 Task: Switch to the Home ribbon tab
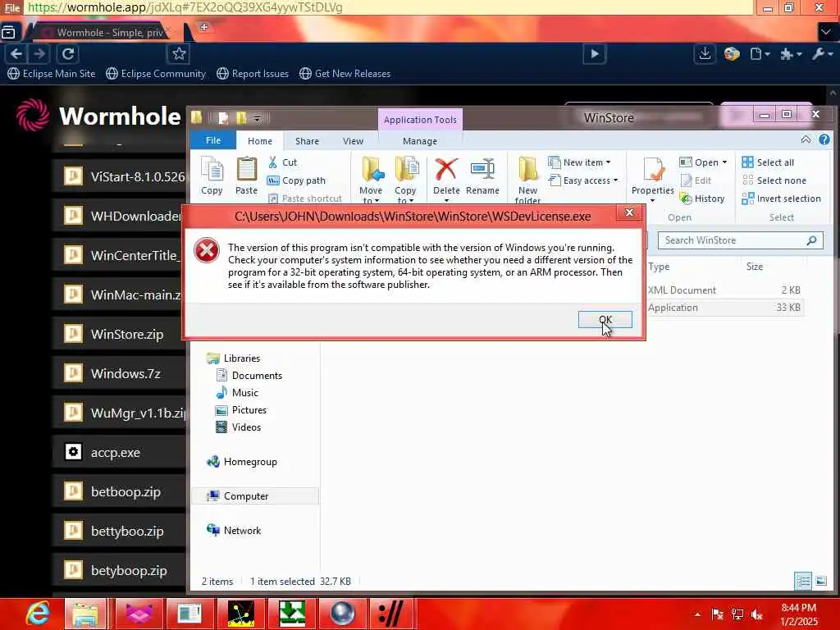260,141
